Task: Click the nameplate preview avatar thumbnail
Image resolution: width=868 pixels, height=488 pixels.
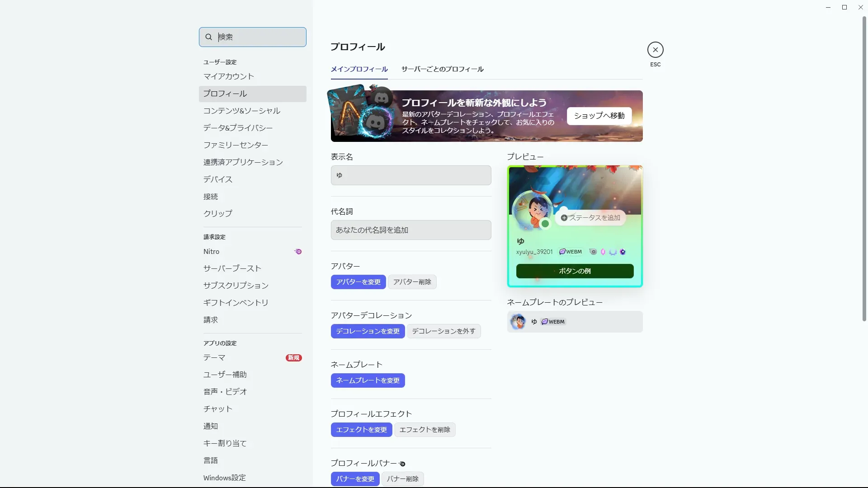Action: tap(518, 322)
